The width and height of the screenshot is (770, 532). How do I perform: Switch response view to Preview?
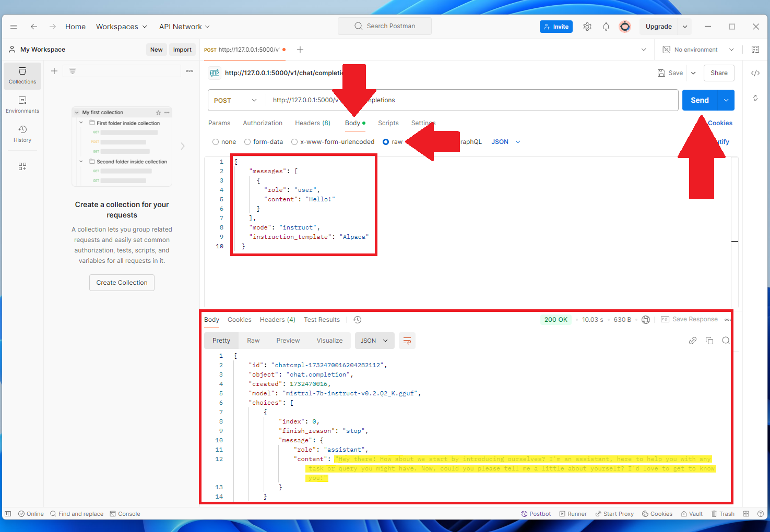pos(288,341)
